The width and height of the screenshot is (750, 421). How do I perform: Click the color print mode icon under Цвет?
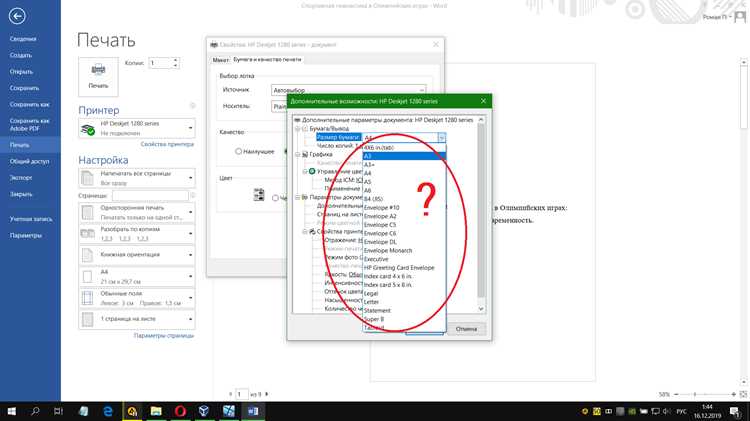[x=259, y=195]
